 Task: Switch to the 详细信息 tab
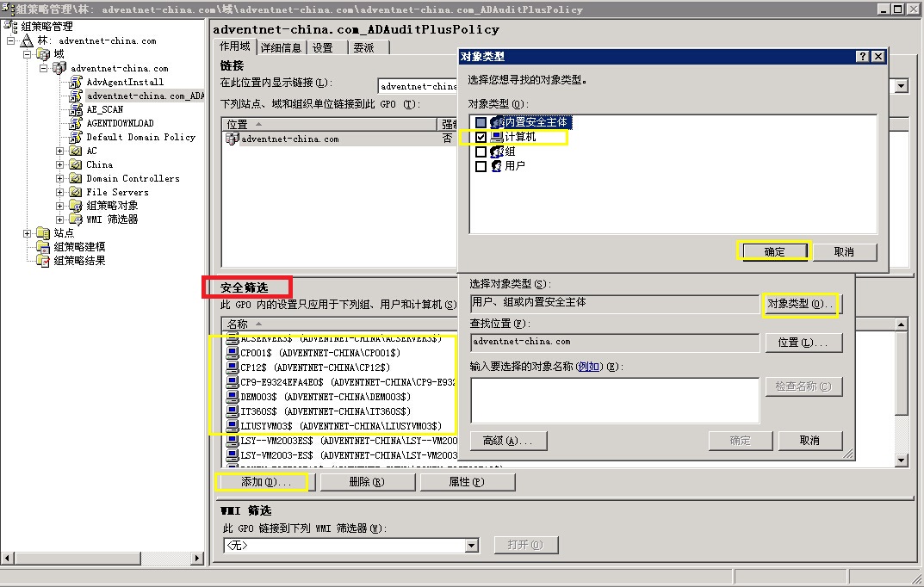pyautogui.click(x=281, y=47)
